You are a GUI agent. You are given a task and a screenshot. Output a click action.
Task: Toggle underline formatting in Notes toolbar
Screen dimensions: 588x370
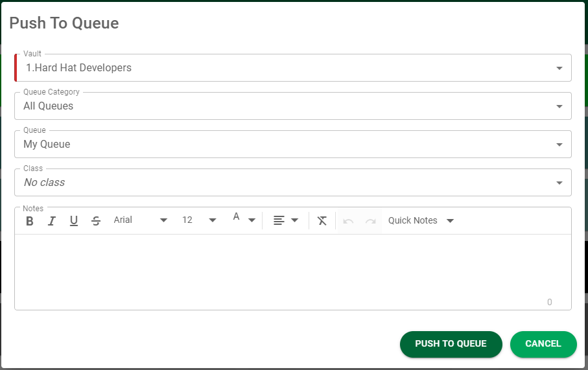(74, 221)
